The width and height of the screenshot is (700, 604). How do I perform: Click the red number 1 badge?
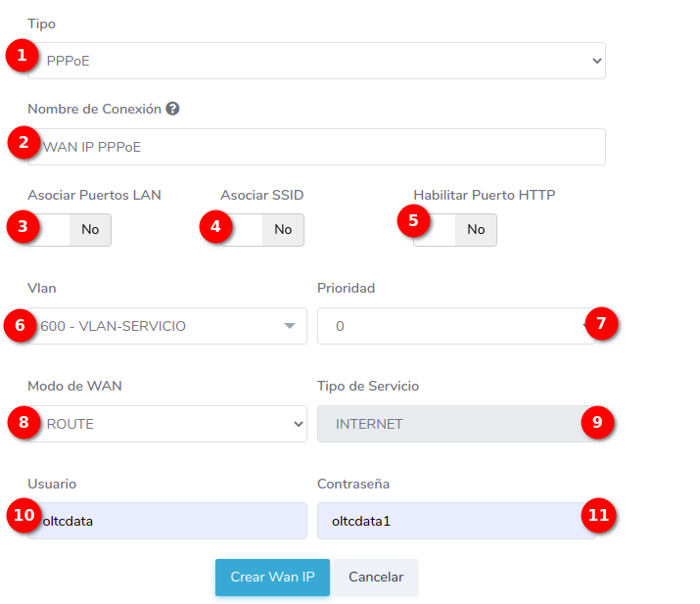pos(22,56)
